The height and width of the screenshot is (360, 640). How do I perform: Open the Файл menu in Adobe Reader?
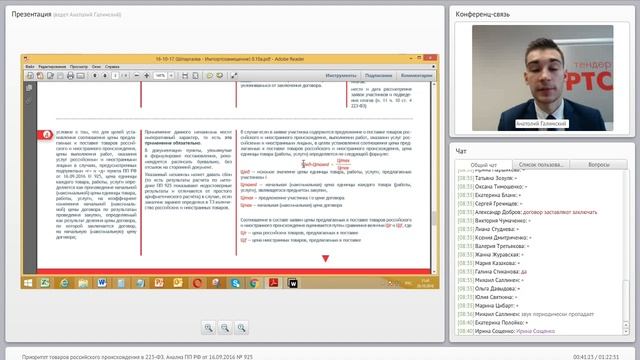pyautogui.click(x=29, y=67)
